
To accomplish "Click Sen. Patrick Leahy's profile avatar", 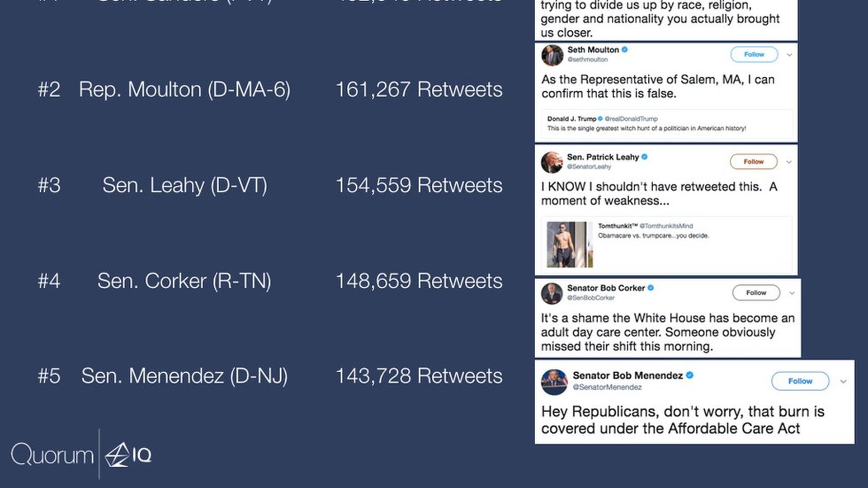I will point(552,162).
